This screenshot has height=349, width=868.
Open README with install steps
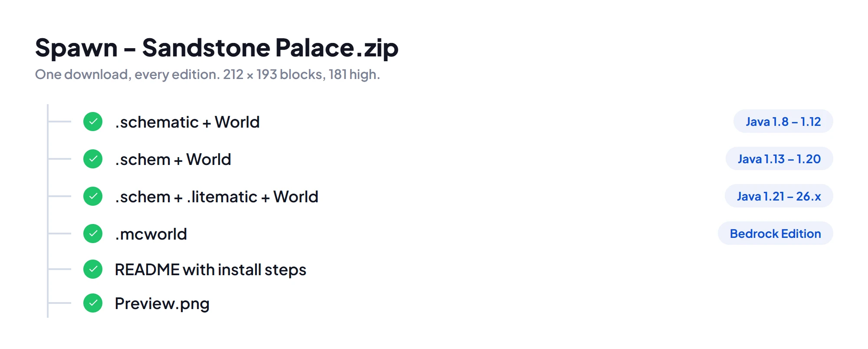[x=210, y=270]
